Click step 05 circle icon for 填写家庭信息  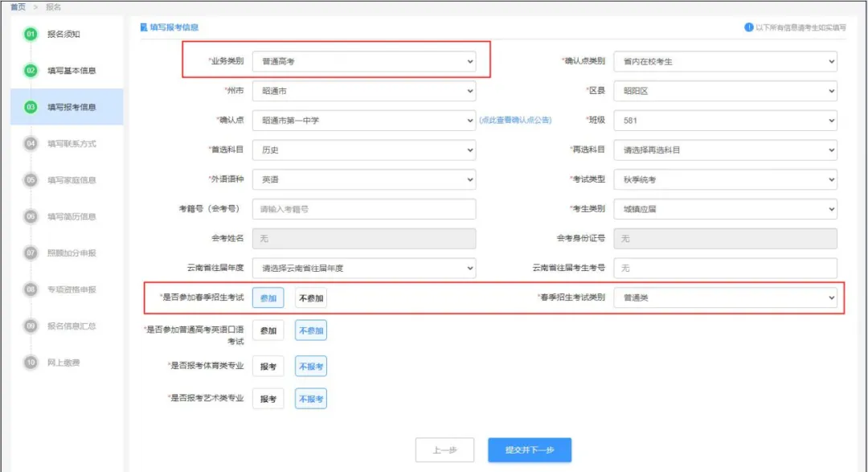coord(31,180)
